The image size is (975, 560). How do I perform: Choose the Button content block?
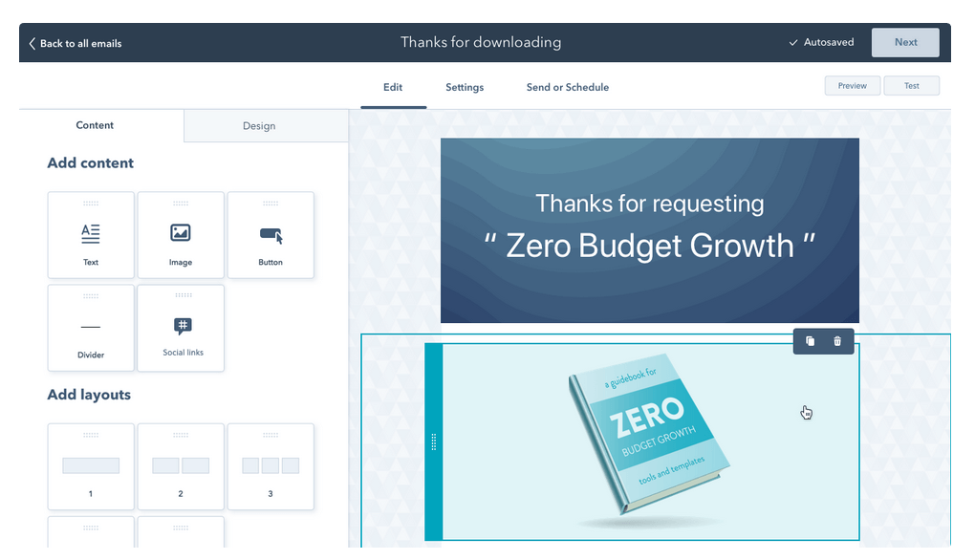point(271,235)
